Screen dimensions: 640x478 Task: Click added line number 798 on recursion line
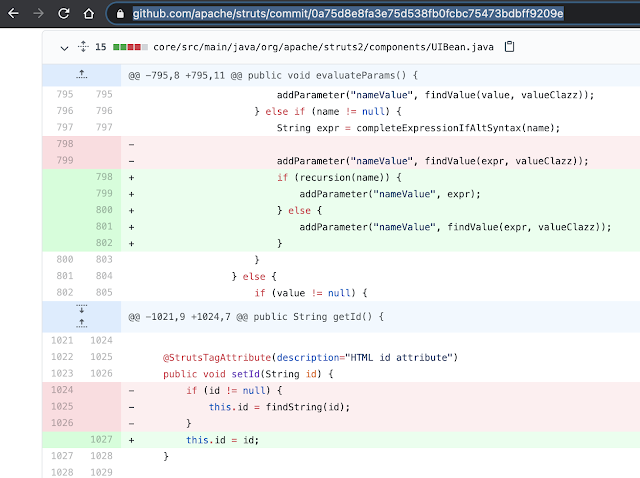pos(104,177)
